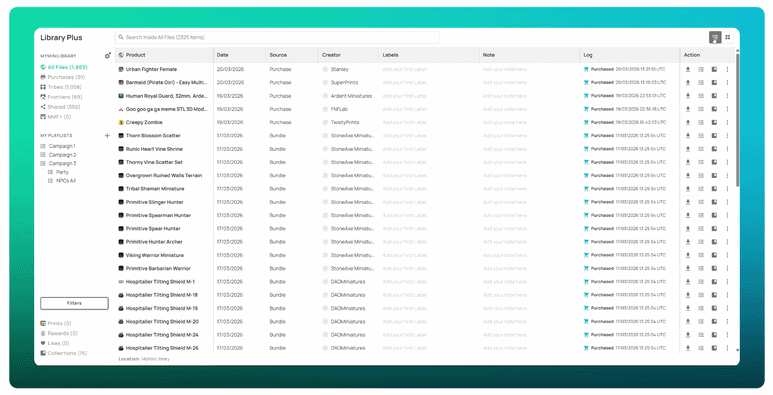The height and width of the screenshot is (395, 773).
Task: Download Thorn Blossom Scatter
Action: 688,136
